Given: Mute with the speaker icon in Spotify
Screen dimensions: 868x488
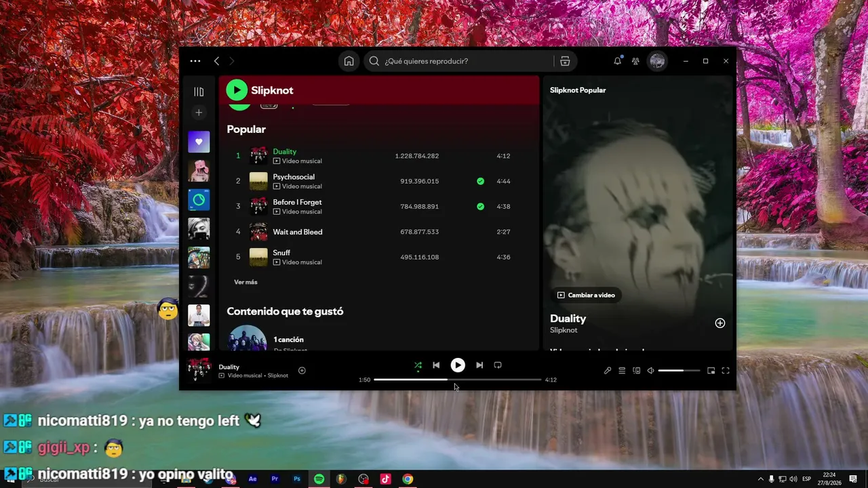Looking at the screenshot, I should [x=650, y=371].
